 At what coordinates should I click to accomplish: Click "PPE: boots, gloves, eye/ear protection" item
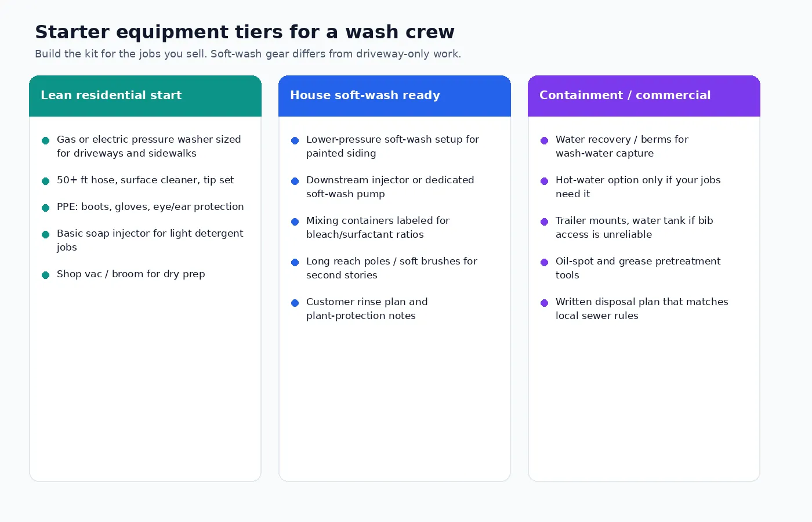tap(143, 207)
